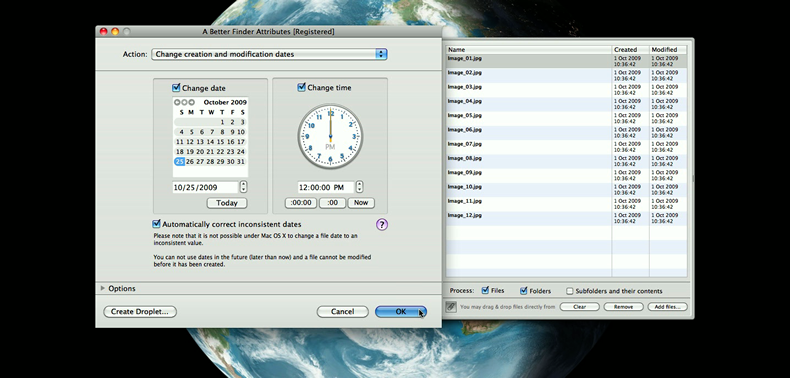Select Image_10.jpg in file list
790x378 pixels.
566,190
